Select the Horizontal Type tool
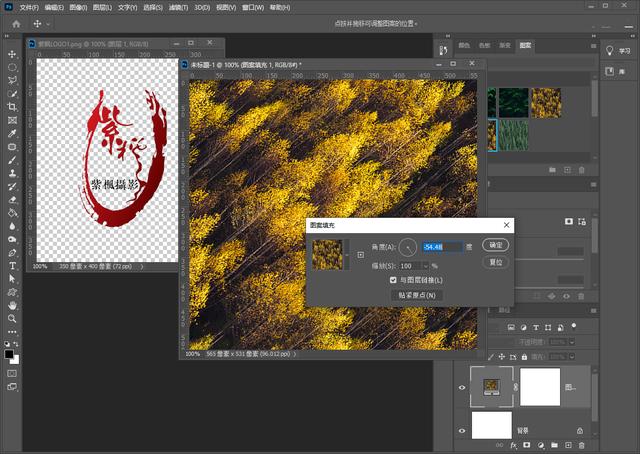 [x=12, y=266]
